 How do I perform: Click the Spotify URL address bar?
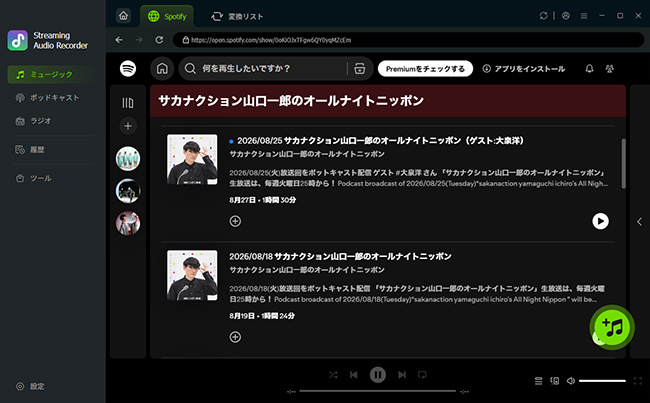point(408,40)
